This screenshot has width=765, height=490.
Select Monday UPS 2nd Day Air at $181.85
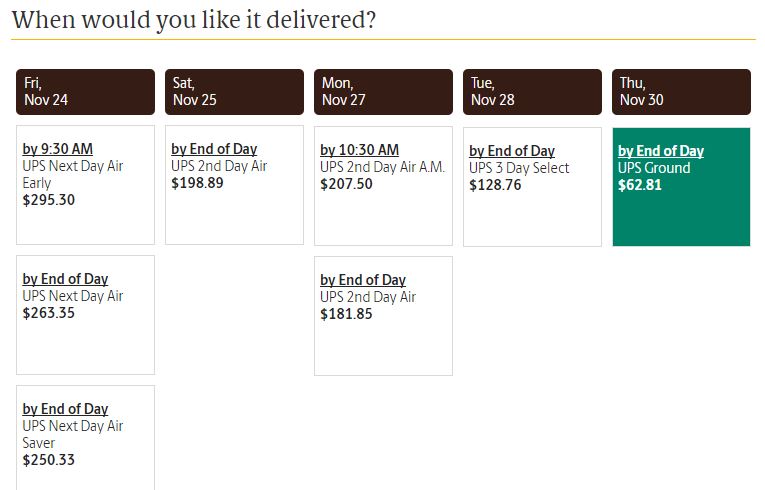point(383,315)
